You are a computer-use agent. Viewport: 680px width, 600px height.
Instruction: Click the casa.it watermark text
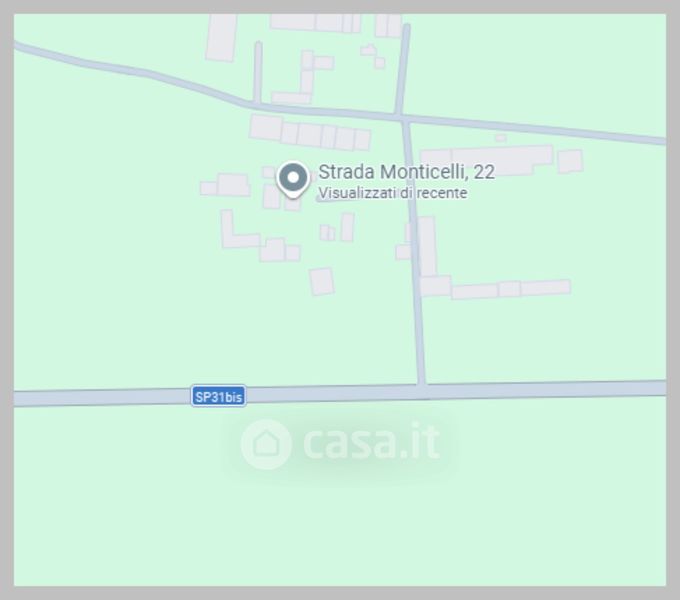point(371,442)
